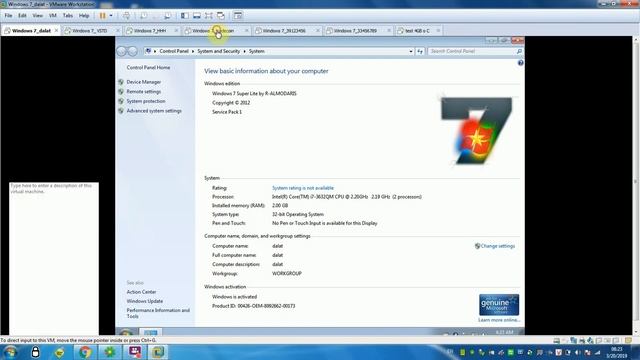The height and width of the screenshot is (360, 640).
Task: Click Control Panel in breadcrumb
Action: 174,51
